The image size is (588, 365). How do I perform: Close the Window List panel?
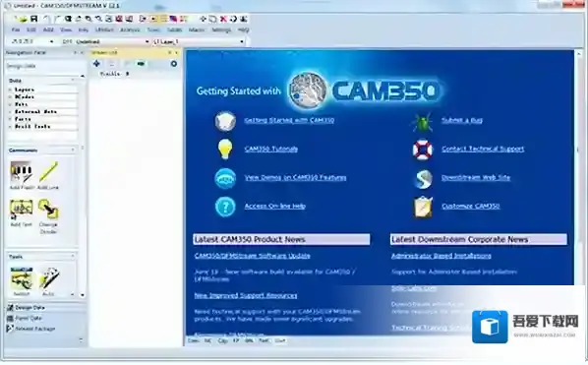[x=177, y=53]
